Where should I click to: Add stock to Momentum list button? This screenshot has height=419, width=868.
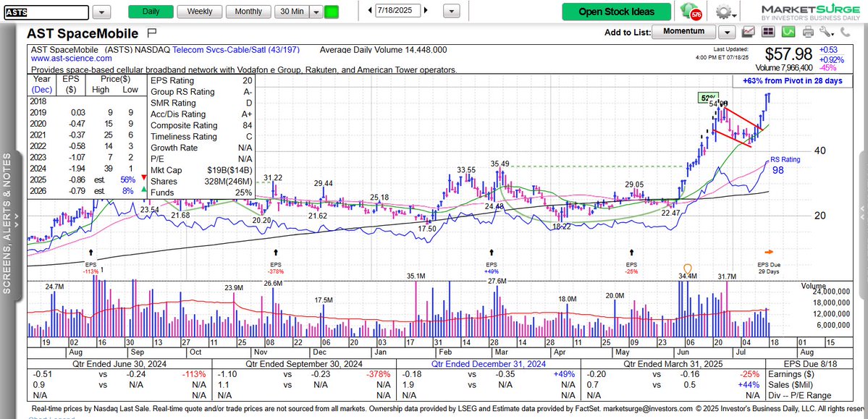click(x=685, y=32)
